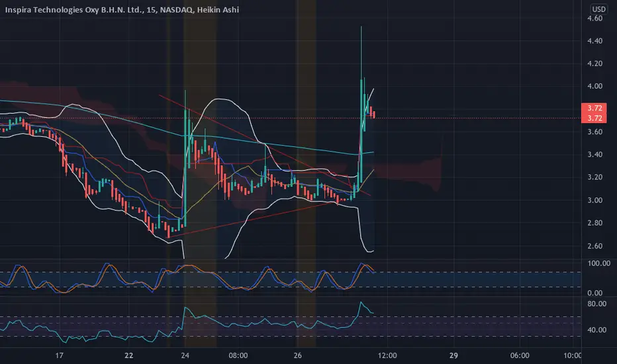The image size is (617, 364).
Task: Click the 3.40 price axis label
Action: click(x=594, y=154)
